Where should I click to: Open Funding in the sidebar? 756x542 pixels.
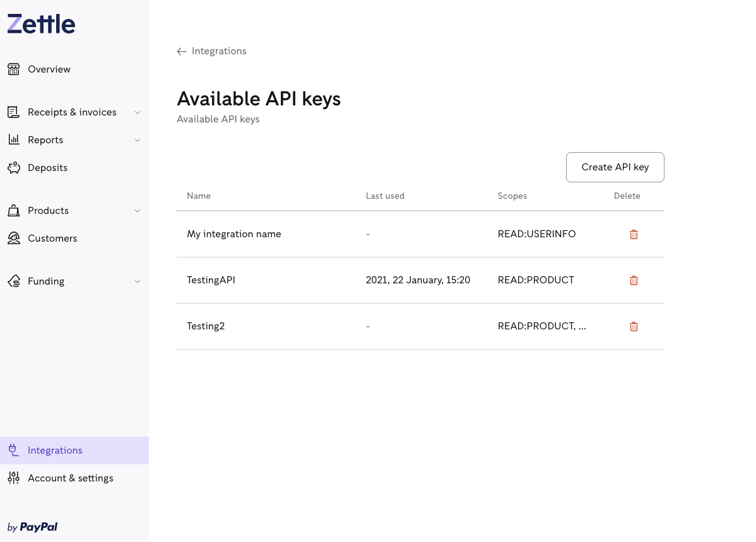pyautogui.click(x=46, y=281)
